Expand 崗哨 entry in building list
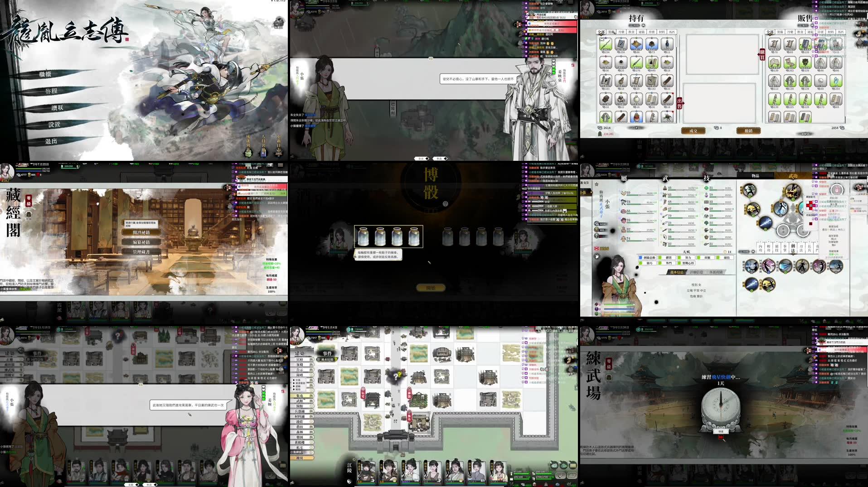The height and width of the screenshot is (487, 868). pos(302,375)
